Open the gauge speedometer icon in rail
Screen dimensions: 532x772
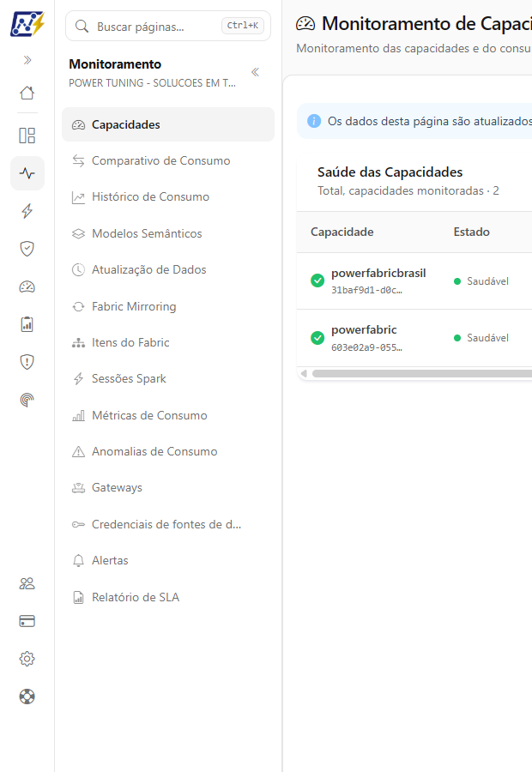[27, 286]
